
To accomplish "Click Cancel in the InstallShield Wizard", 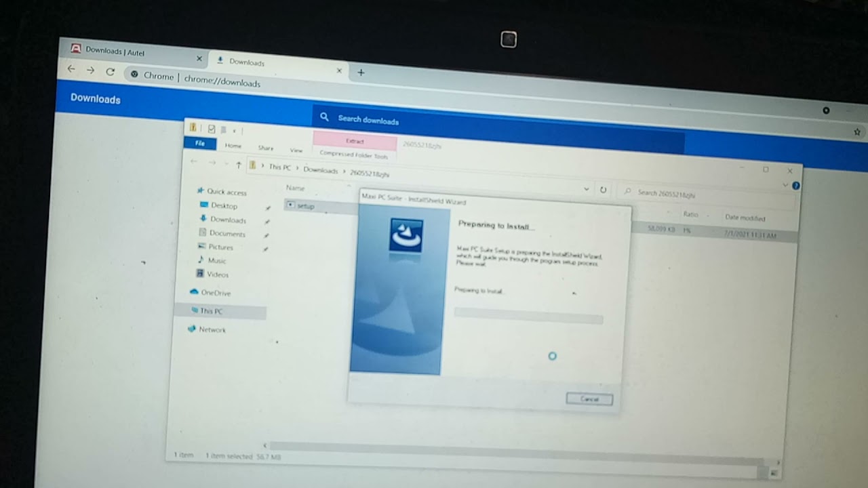I will [589, 399].
